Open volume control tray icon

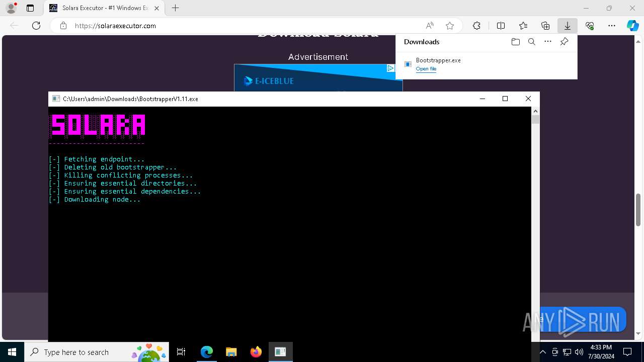click(579, 352)
